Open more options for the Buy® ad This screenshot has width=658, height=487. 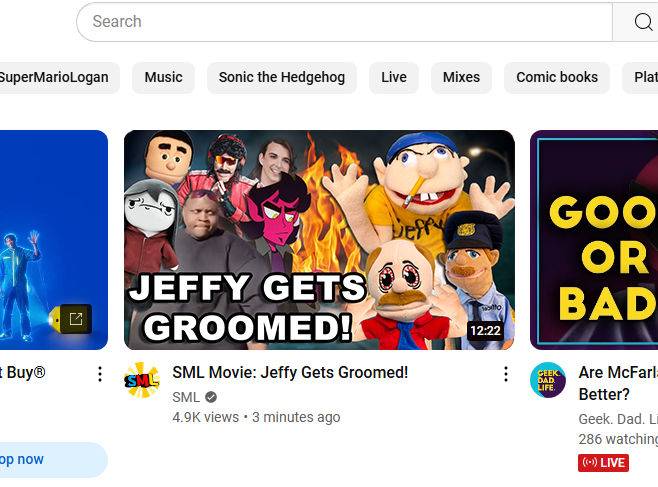point(99,374)
